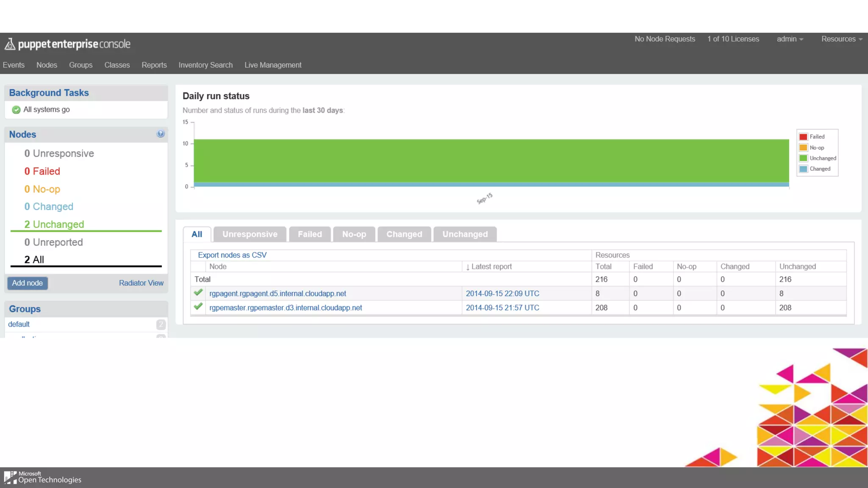Click green checkmark beside rgpagent node
Viewport: 868px width, 488px height.
pos(198,293)
